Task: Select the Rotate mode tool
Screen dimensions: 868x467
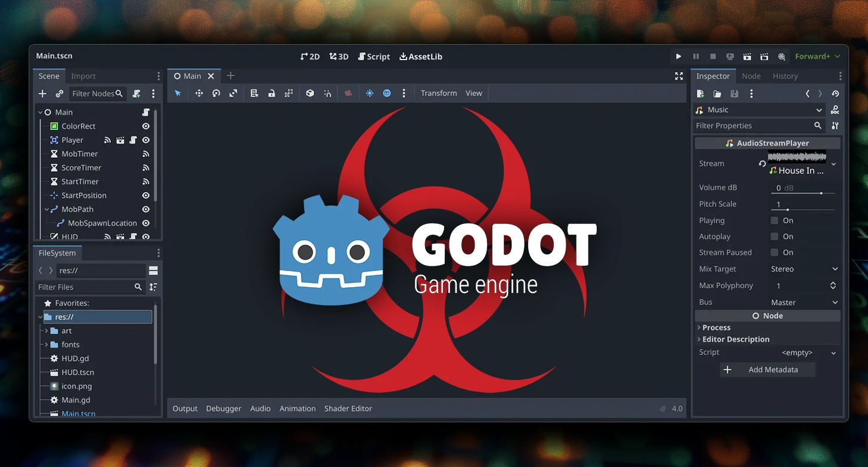Action: (x=216, y=94)
